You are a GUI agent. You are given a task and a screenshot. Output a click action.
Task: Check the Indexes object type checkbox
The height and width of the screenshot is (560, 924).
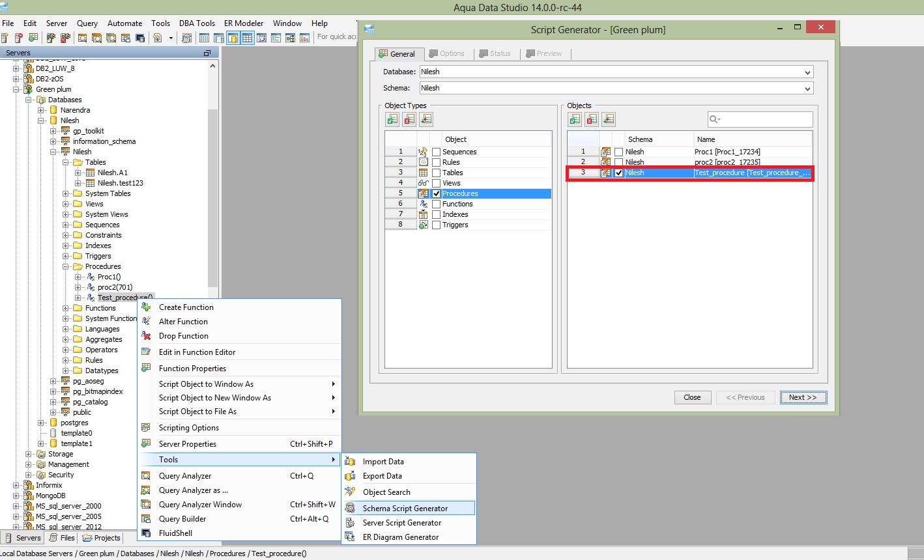[x=437, y=214]
